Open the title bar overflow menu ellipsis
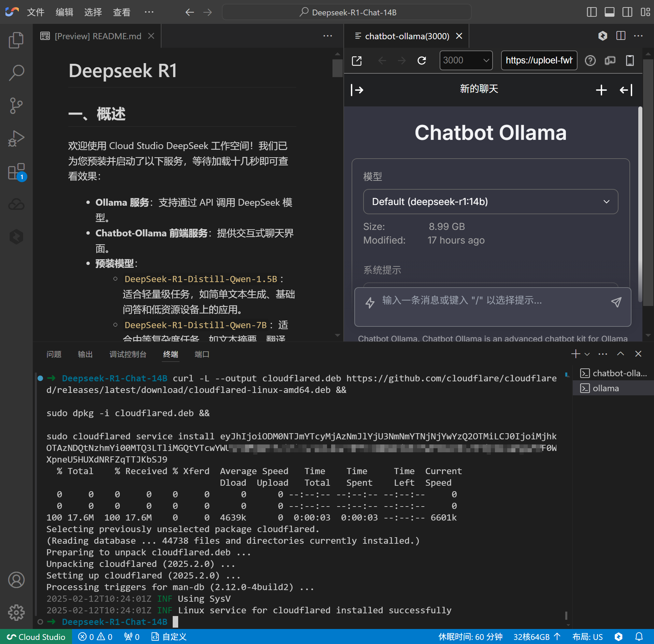The image size is (654, 644). click(x=149, y=12)
